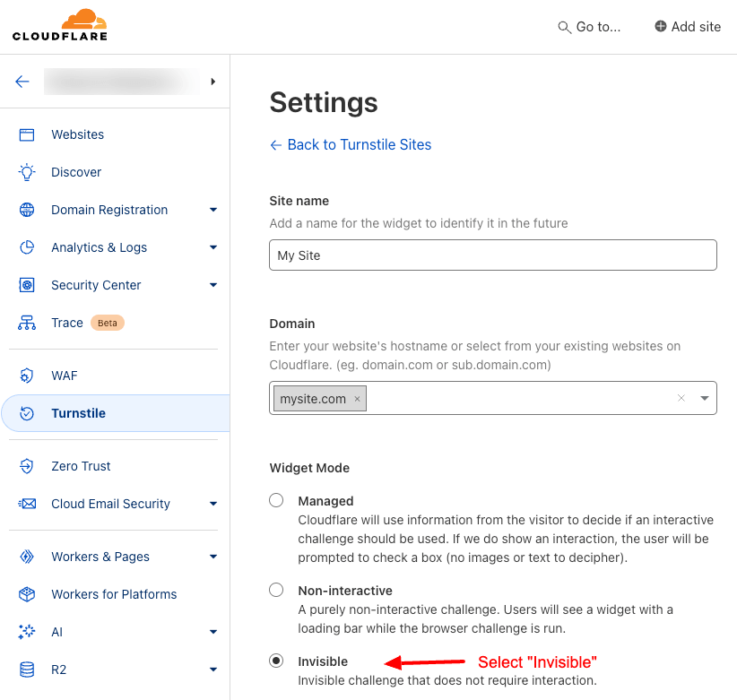Clear all selected domains with the X
737x700 pixels.
tap(681, 398)
